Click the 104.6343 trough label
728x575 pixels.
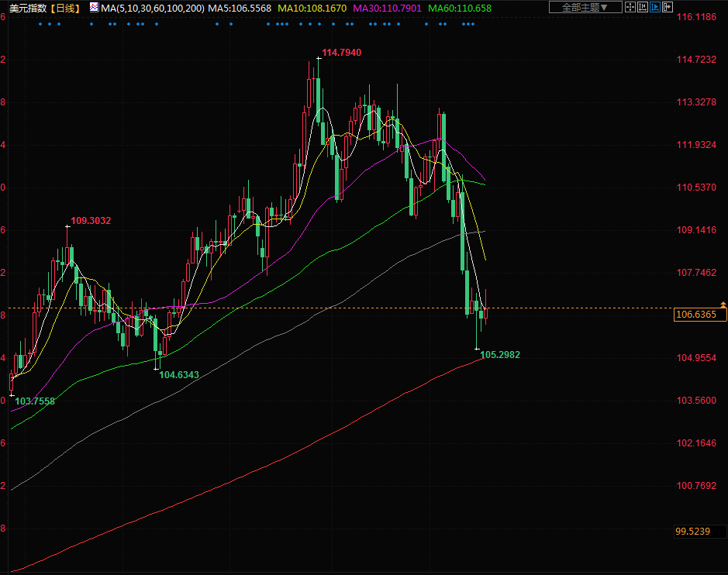click(x=179, y=375)
